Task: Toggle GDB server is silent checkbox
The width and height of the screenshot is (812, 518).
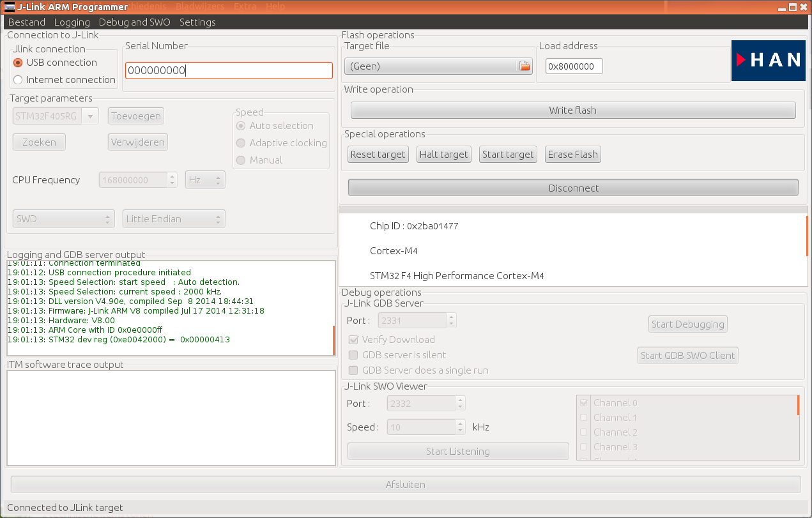Action: click(x=353, y=355)
